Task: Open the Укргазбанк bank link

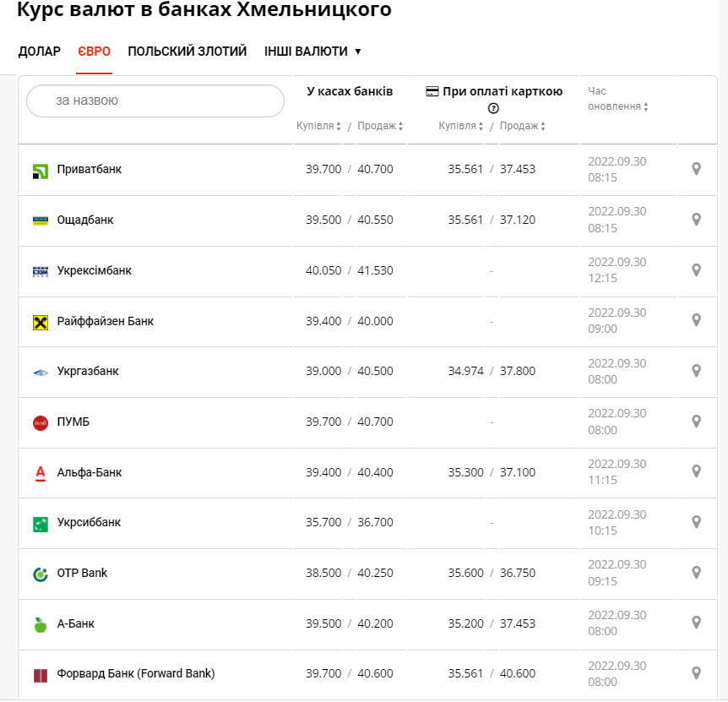Action: click(x=88, y=371)
